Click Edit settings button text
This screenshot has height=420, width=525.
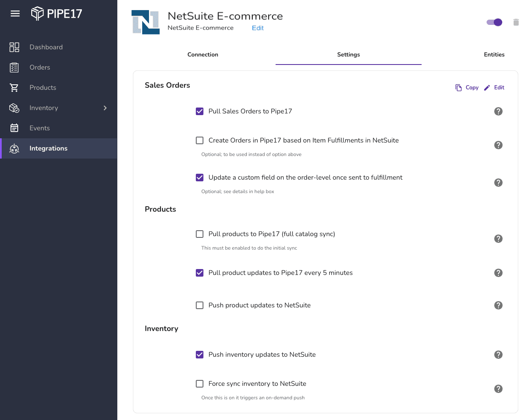point(499,88)
